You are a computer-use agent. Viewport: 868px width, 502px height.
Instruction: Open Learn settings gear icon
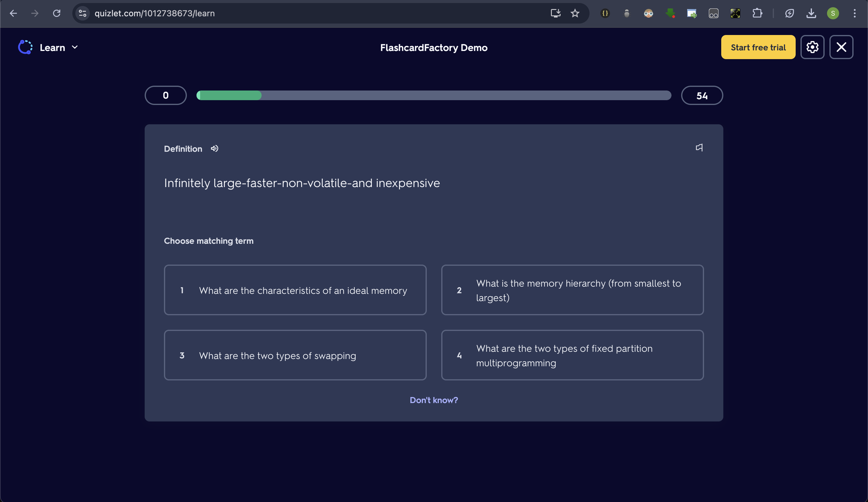(812, 47)
